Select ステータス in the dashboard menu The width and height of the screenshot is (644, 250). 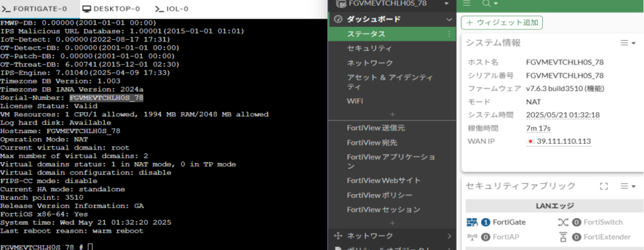click(392, 34)
